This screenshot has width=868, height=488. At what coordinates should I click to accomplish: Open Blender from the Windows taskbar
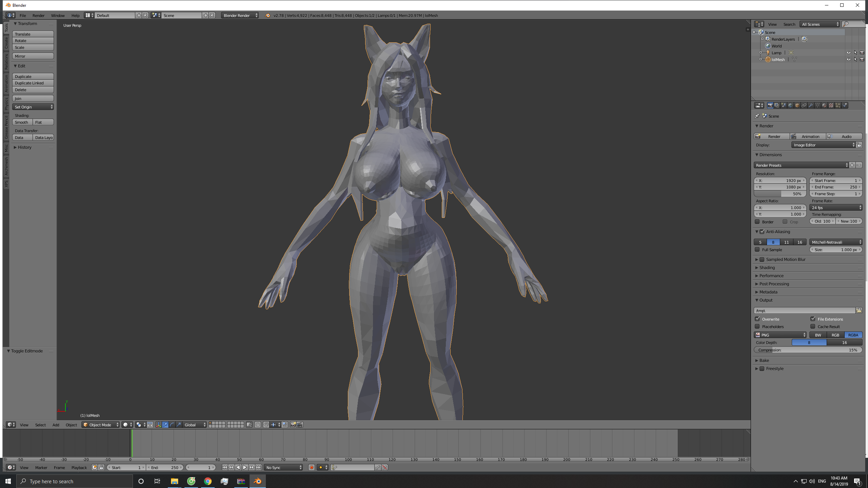[258, 481]
